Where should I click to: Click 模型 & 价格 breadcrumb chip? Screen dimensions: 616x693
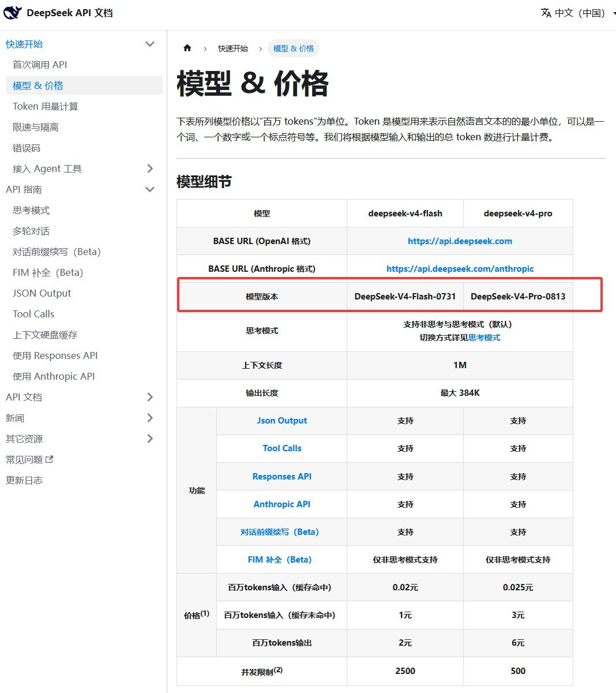click(294, 48)
